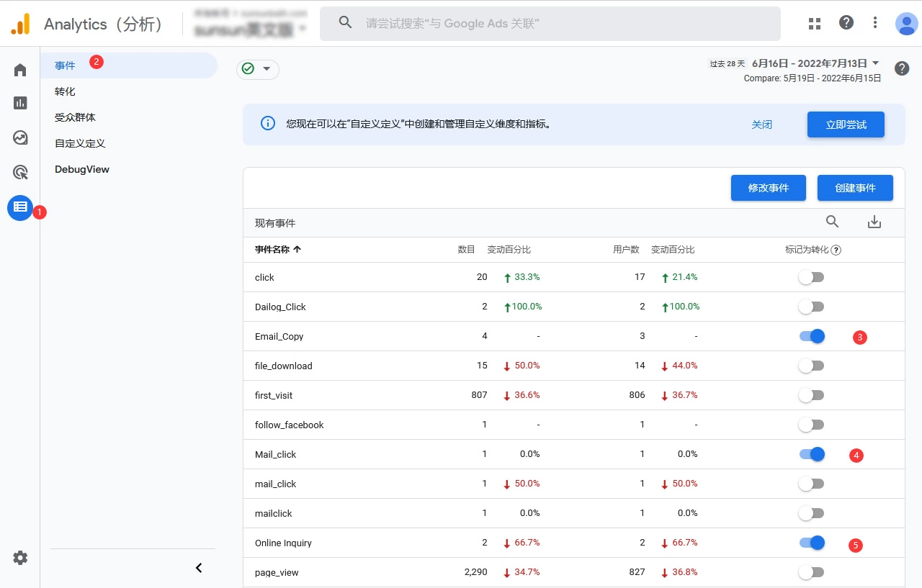Open the Home icon in left rail
The height and width of the screenshot is (588, 922).
pos(20,70)
